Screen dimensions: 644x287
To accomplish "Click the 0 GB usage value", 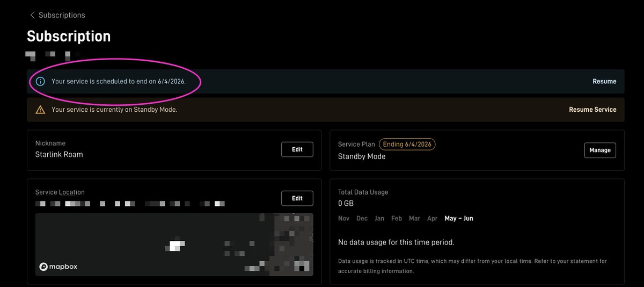I will (x=346, y=204).
